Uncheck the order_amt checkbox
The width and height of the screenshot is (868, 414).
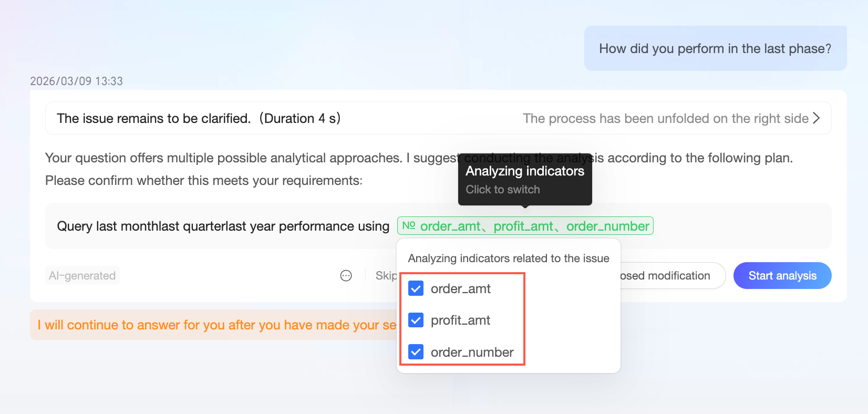click(x=416, y=288)
